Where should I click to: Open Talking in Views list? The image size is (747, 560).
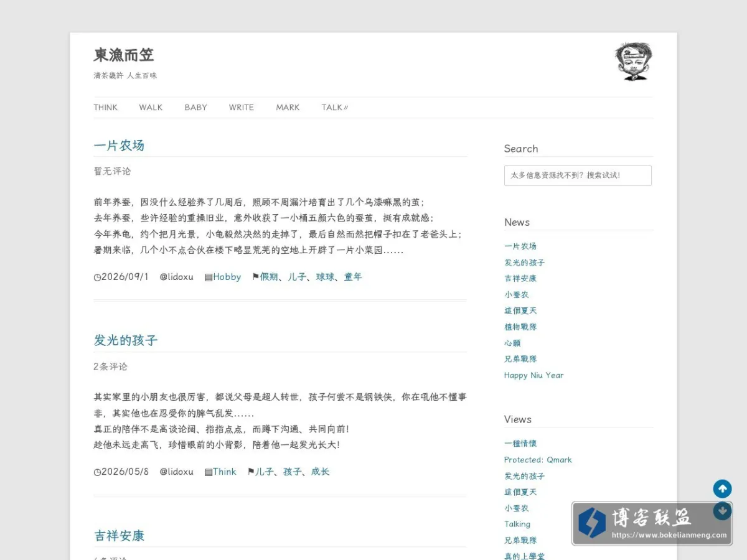(517, 524)
